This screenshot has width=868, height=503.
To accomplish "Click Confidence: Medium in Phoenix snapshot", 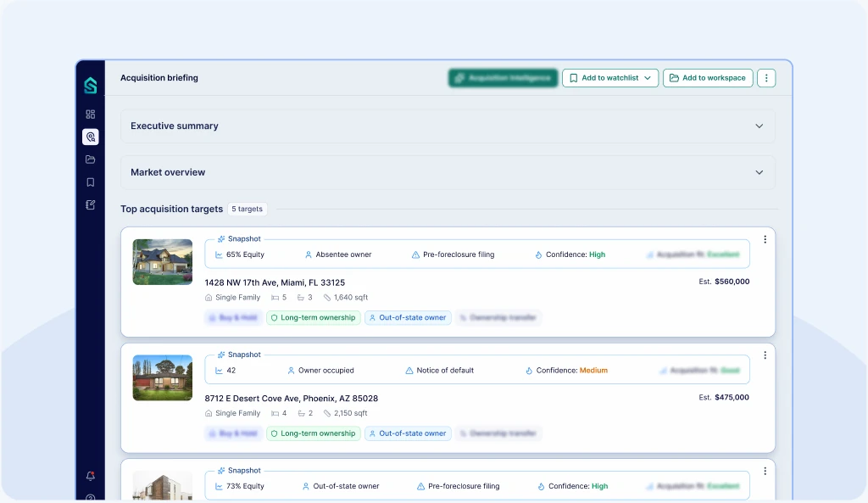I will click(x=566, y=371).
